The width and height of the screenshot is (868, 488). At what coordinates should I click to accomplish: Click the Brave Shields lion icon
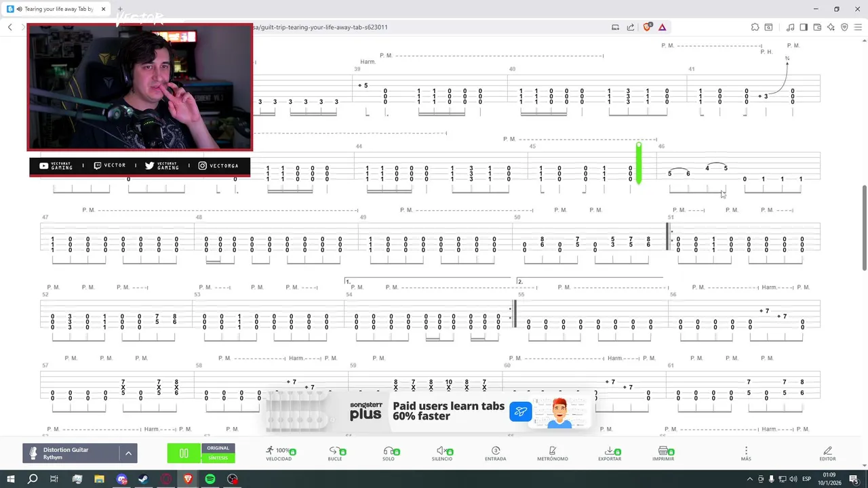(647, 27)
